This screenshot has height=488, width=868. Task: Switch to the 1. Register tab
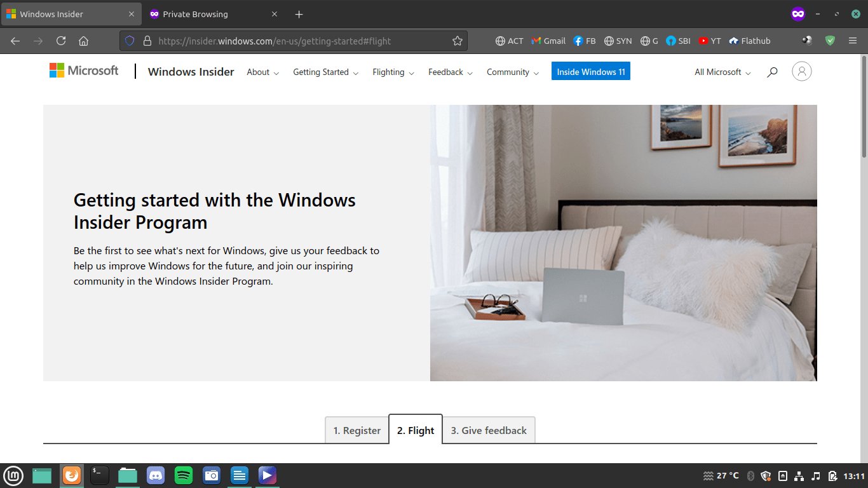pos(356,430)
